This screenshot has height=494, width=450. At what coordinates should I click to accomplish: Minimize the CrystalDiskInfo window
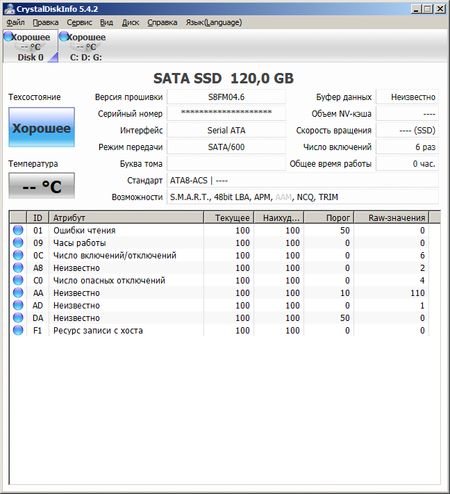point(416,9)
